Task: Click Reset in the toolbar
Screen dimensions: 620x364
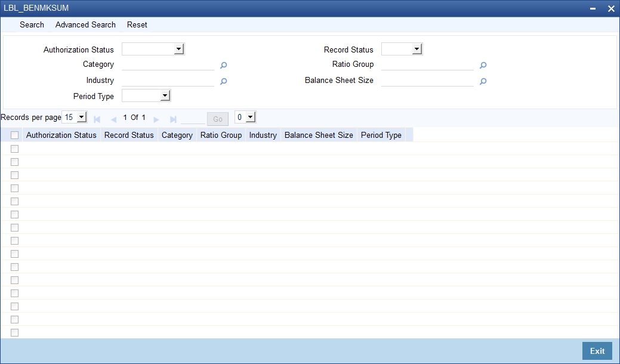Action: coord(137,24)
